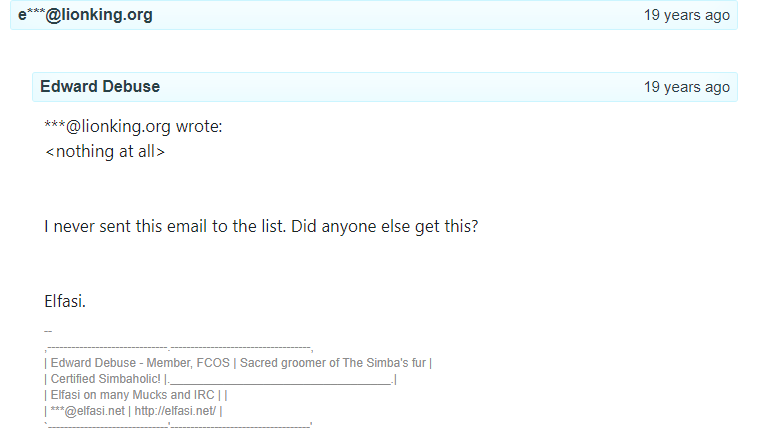
Task: Open the http://elfasi.net/ link
Action: click(175, 411)
